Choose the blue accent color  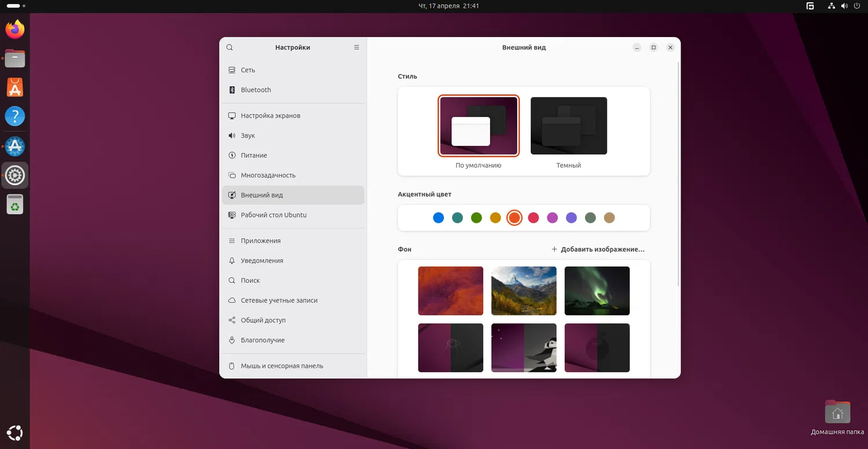tap(439, 218)
